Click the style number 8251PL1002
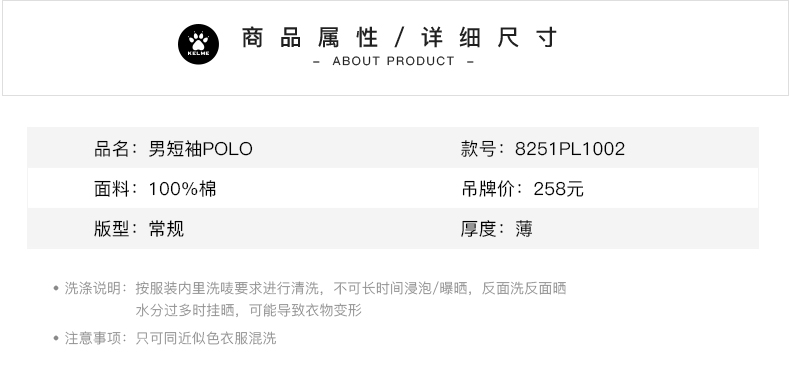The width and height of the screenshot is (790, 380). pyautogui.click(x=570, y=149)
